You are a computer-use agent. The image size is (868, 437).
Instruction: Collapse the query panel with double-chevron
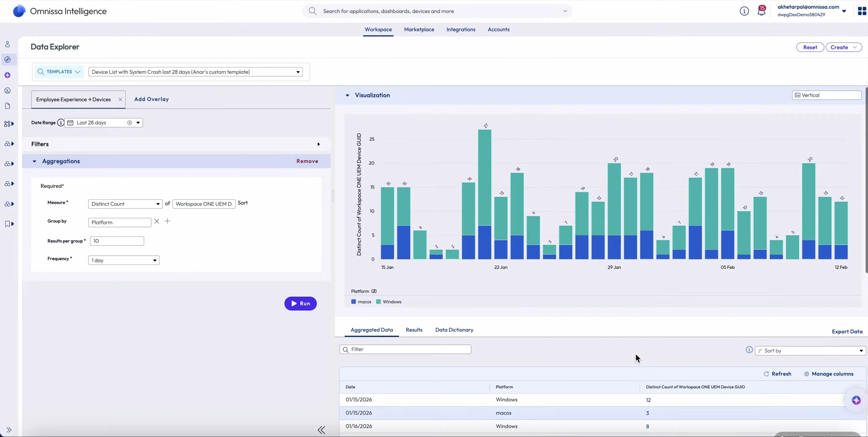click(x=321, y=430)
